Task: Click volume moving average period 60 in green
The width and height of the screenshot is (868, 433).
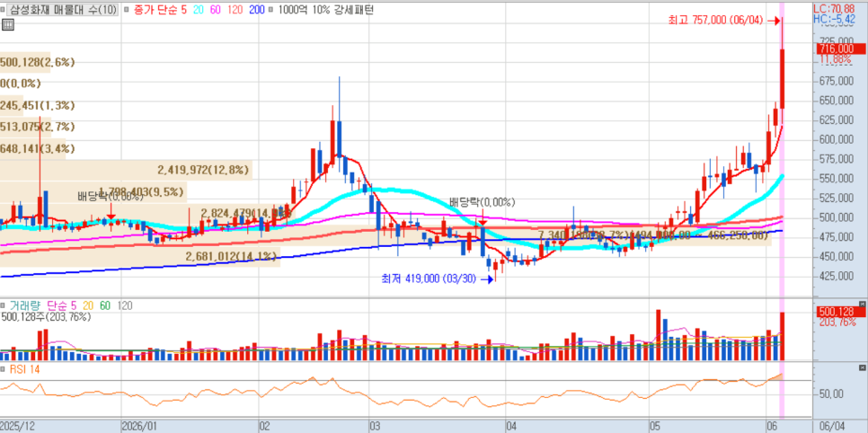Action: (x=104, y=305)
